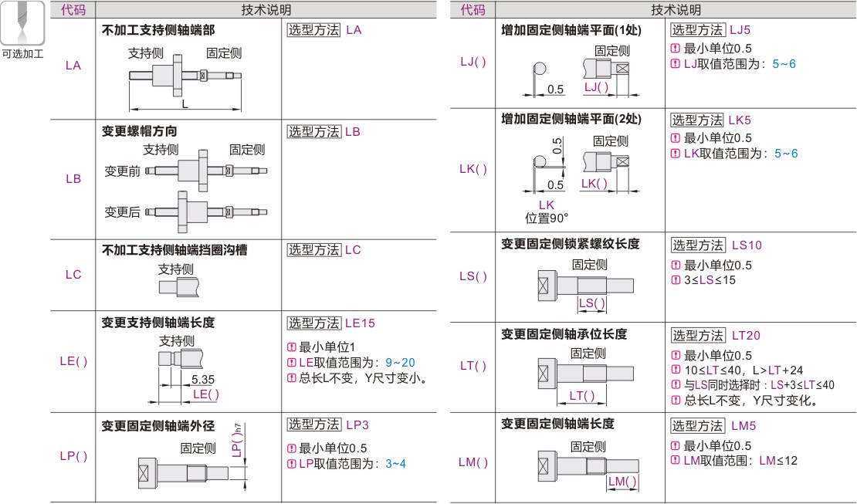
Task: Click the heading 变更支持侧轴端长度
Action: [x=158, y=323]
